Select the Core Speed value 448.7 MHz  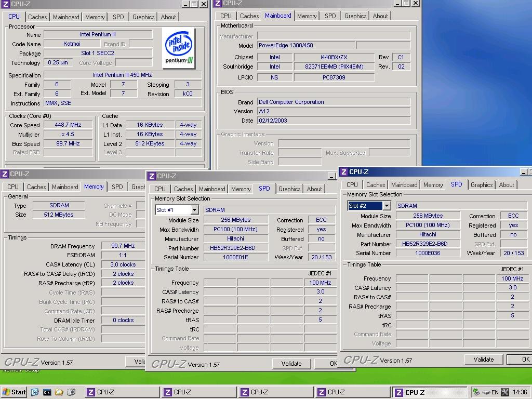(68, 125)
